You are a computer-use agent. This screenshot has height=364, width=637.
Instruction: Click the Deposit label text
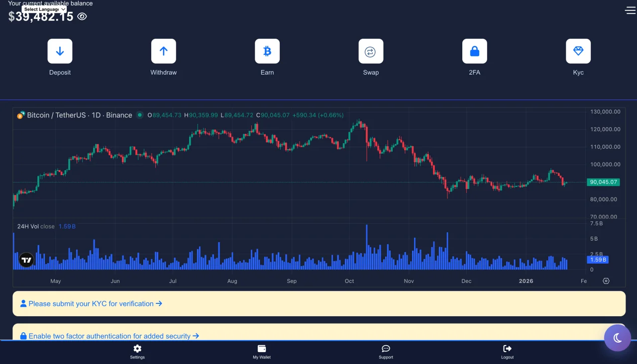pos(60,73)
